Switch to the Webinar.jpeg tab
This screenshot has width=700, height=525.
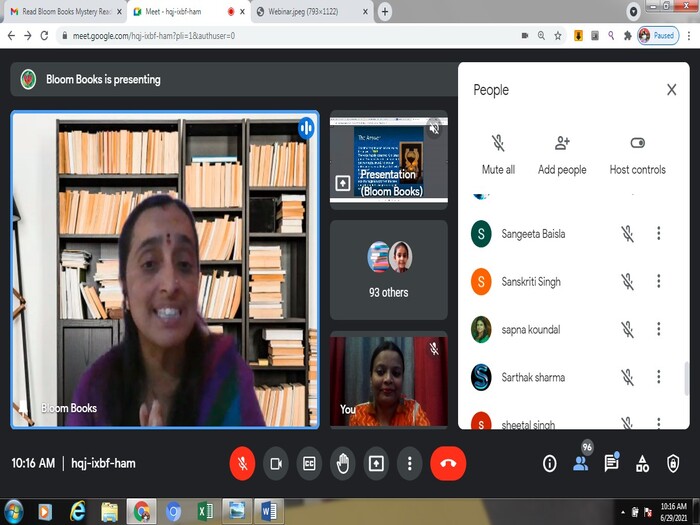point(312,12)
